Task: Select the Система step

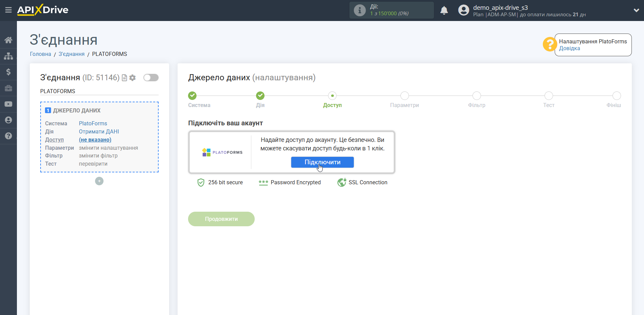Action: [x=192, y=96]
